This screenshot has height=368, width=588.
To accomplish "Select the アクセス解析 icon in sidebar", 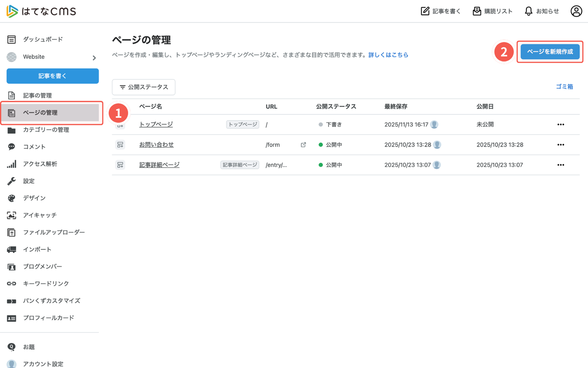I will (11, 163).
